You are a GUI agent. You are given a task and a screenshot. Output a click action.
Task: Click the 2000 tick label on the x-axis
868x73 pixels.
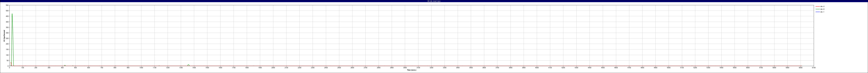[x=273, y=68]
